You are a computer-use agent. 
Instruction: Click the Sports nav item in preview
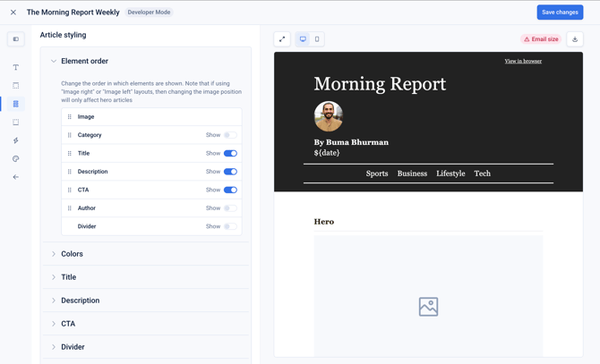pyautogui.click(x=377, y=174)
